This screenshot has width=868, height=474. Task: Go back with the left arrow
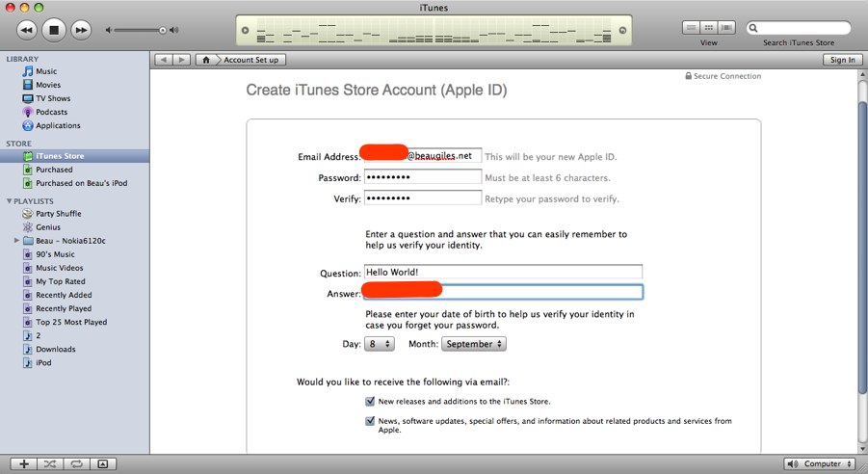[164, 60]
